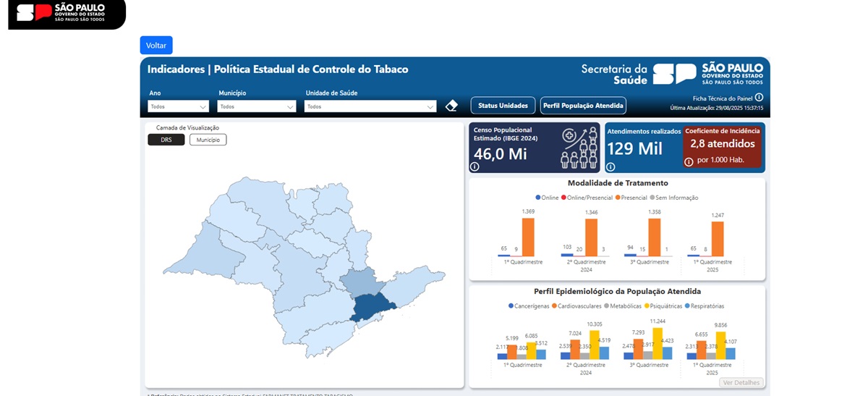Switch map layer to Município
868x396 pixels.
(x=208, y=140)
